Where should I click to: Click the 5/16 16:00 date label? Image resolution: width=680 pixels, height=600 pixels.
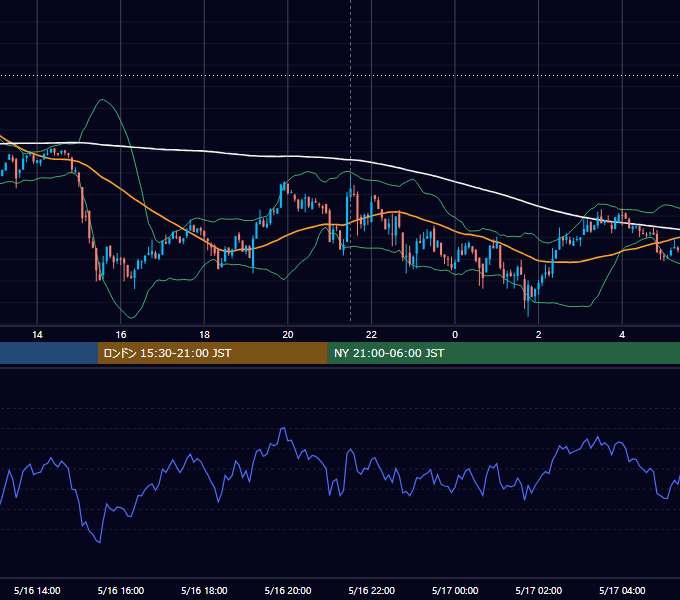point(121,590)
